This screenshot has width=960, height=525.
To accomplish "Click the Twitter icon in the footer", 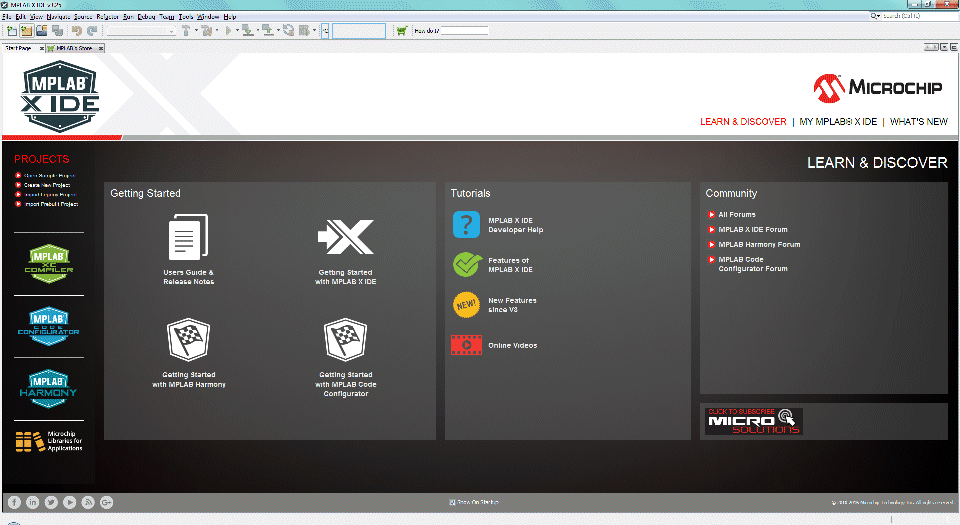I will [51, 502].
